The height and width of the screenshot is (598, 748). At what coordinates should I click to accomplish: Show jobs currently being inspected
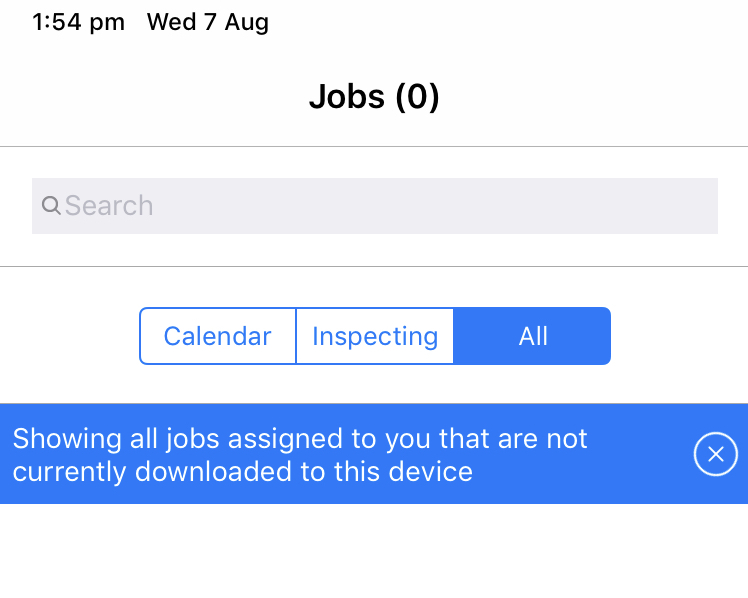[x=375, y=336]
